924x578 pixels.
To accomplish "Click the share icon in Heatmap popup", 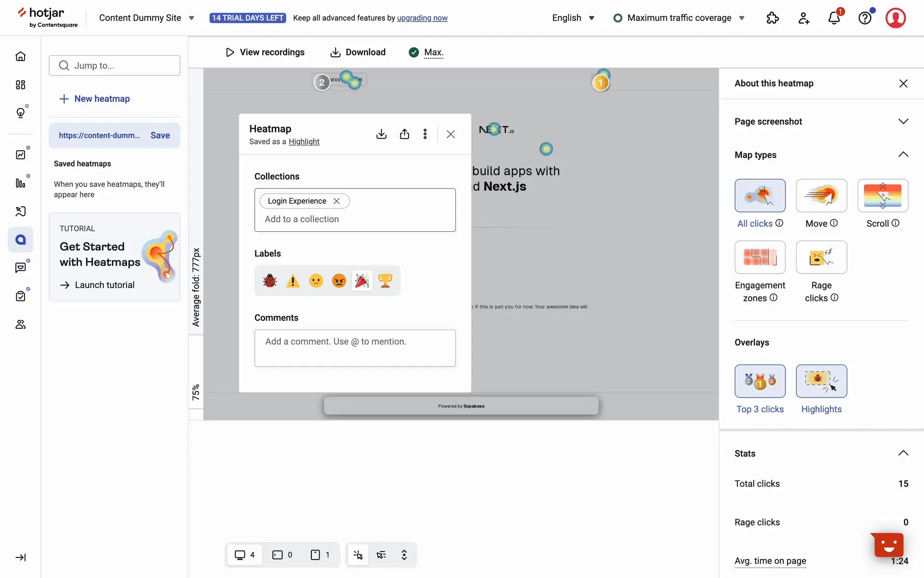I will click(x=404, y=134).
